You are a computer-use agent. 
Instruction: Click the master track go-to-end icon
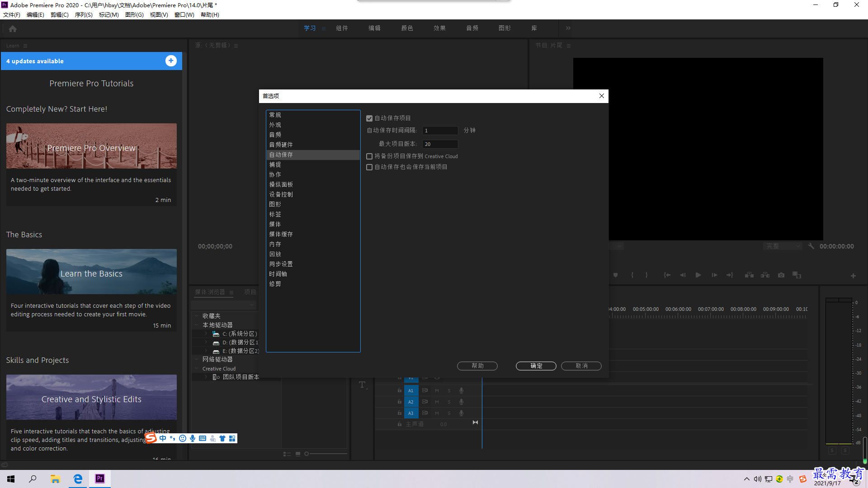coord(475,422)
